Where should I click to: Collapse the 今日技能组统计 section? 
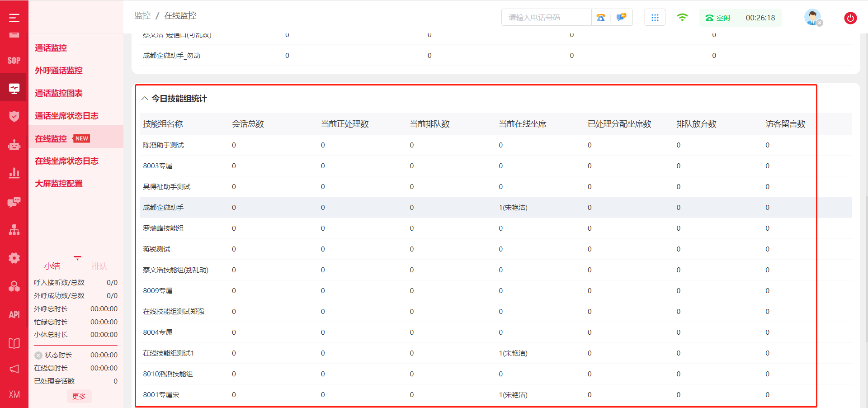[145, 99]
